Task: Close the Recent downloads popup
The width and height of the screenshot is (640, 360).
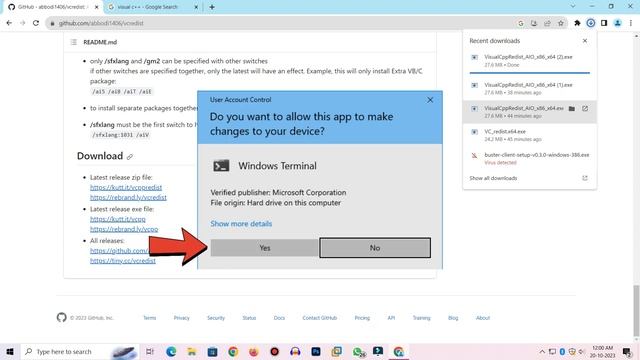Action: coord(585,41)
